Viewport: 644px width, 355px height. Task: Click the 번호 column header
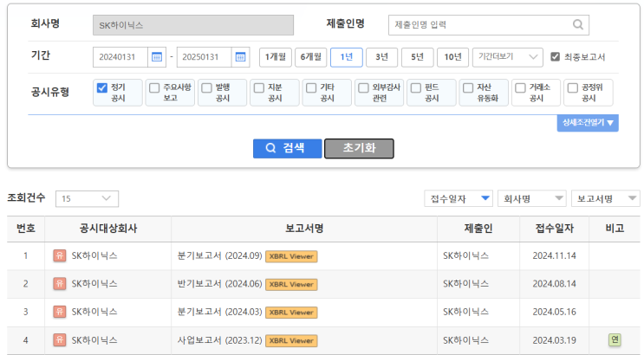25,229
